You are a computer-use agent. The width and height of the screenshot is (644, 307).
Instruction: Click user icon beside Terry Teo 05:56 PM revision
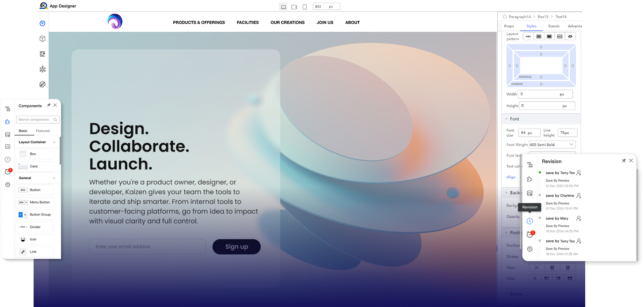pos(579,173)
